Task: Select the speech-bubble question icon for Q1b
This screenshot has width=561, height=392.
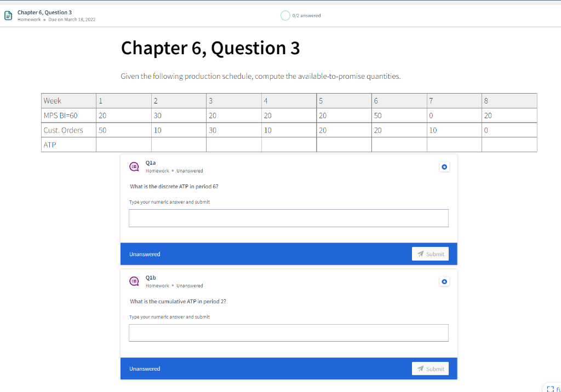Action: (134, 281)
